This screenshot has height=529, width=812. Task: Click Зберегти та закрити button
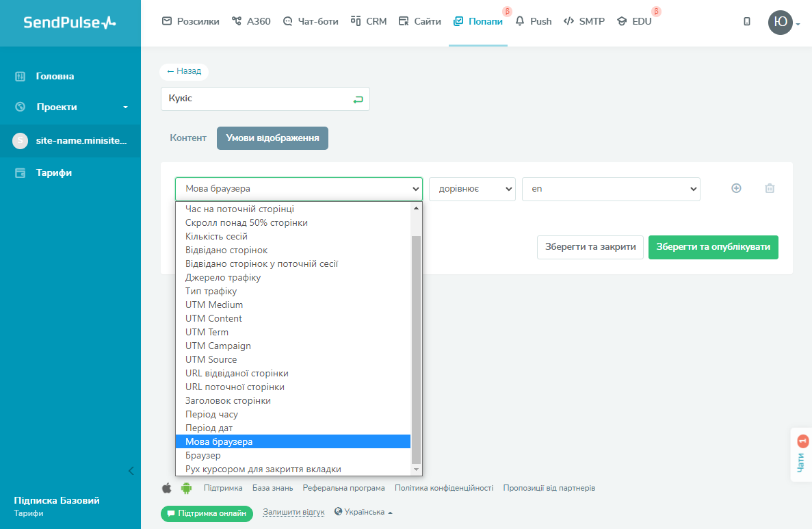(590, 247)
